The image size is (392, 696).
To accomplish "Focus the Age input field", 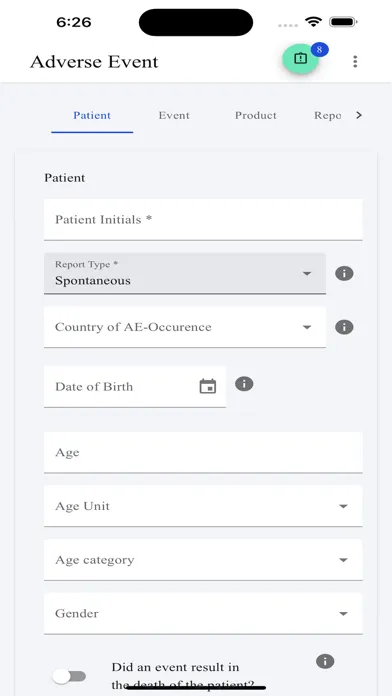I will coord(203,452).
